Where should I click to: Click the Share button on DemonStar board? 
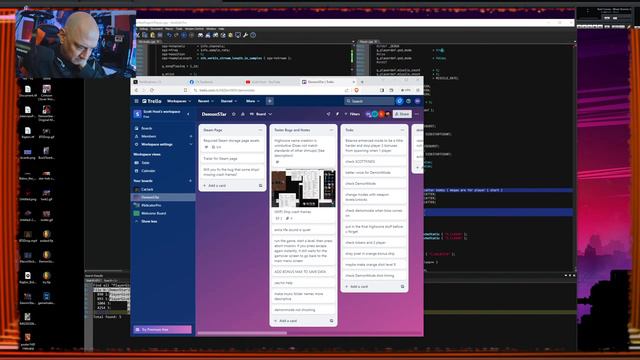[402, 114]
